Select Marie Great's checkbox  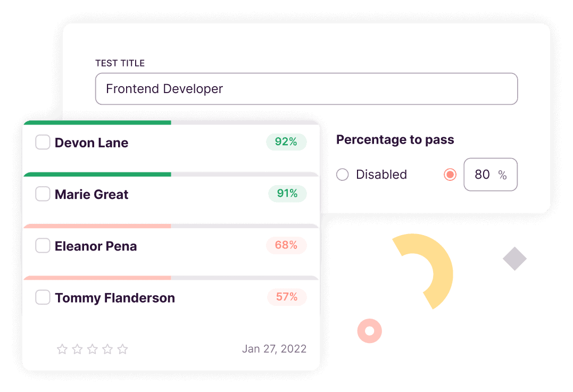(x=43, y=194)
